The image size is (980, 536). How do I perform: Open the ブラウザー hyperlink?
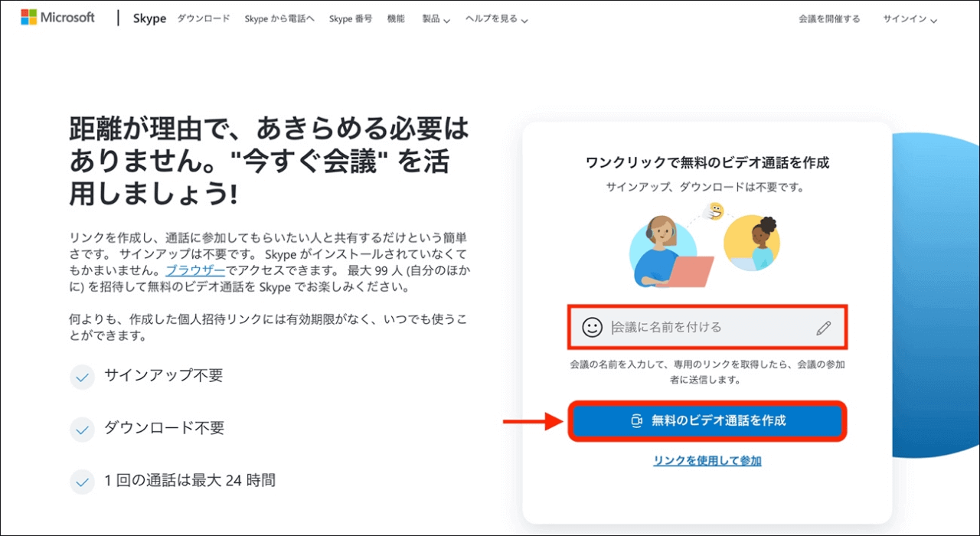click(195, 271)
